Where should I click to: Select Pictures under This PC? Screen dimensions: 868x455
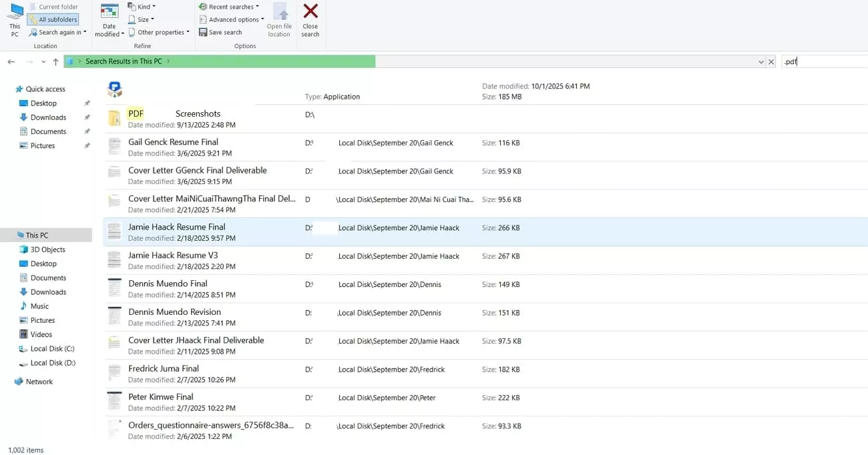tap(43, 320)
